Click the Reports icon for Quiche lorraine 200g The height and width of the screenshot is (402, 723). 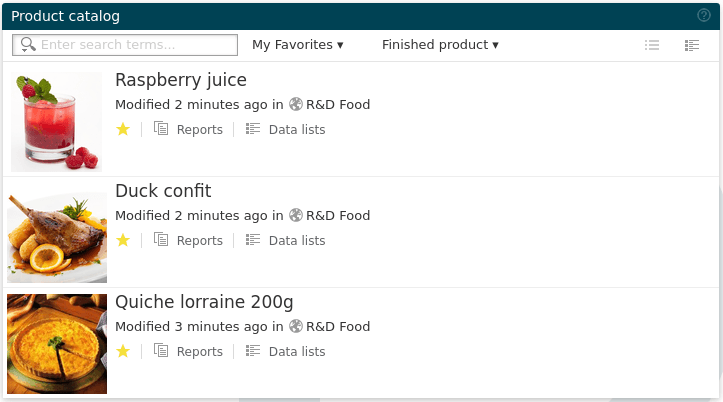tap(161, 351)
